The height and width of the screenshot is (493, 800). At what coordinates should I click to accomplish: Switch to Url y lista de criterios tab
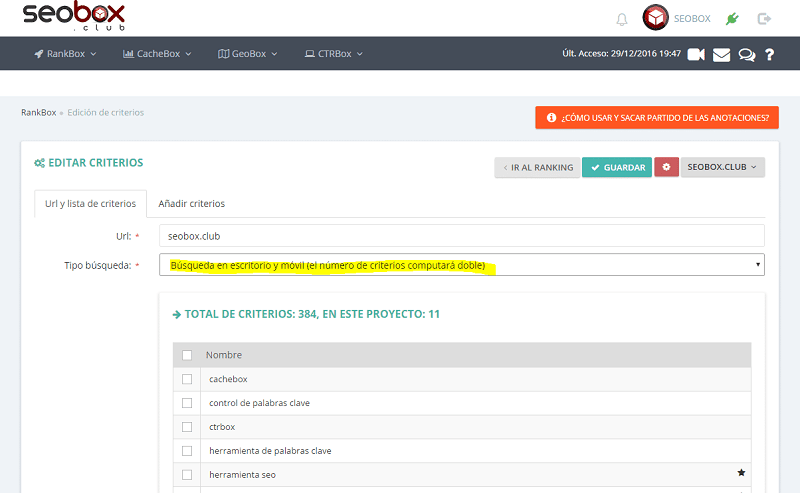pyautogui.click(x=90, y=204)
